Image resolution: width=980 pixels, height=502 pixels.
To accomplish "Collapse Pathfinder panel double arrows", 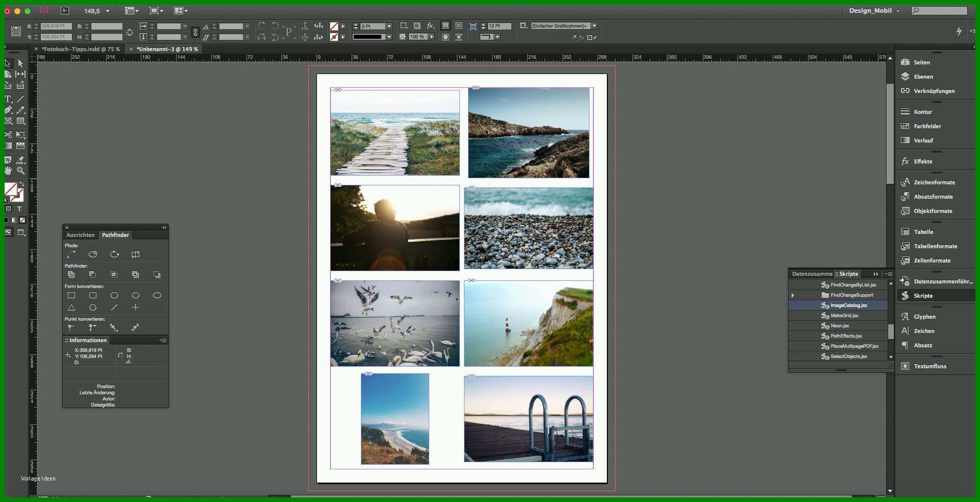I will [164, 228].
